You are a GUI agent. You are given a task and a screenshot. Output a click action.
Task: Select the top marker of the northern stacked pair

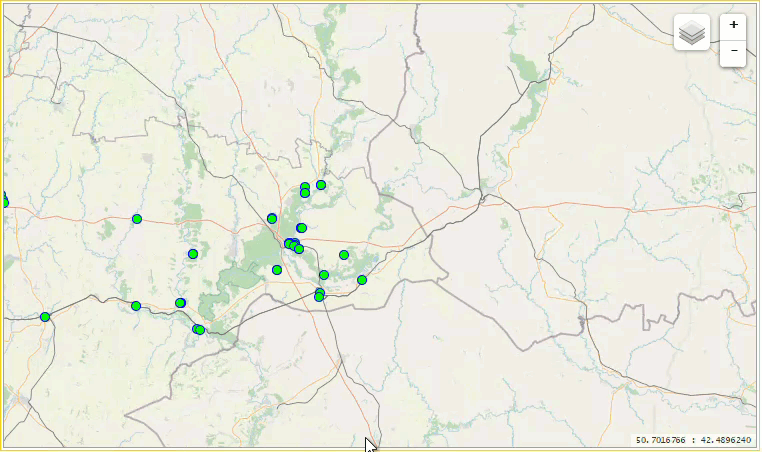[305, 187]
